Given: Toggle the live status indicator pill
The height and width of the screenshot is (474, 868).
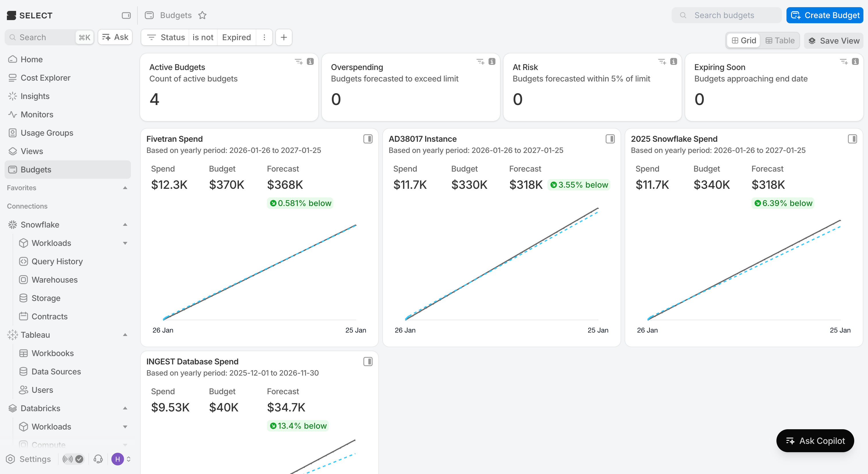Looking at the screenshot, I should (73, 459).
